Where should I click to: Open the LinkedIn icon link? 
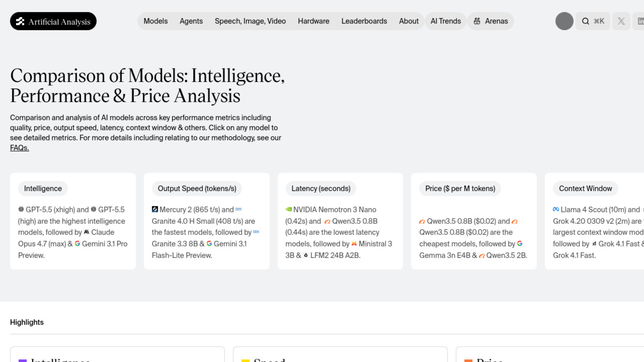640,21
